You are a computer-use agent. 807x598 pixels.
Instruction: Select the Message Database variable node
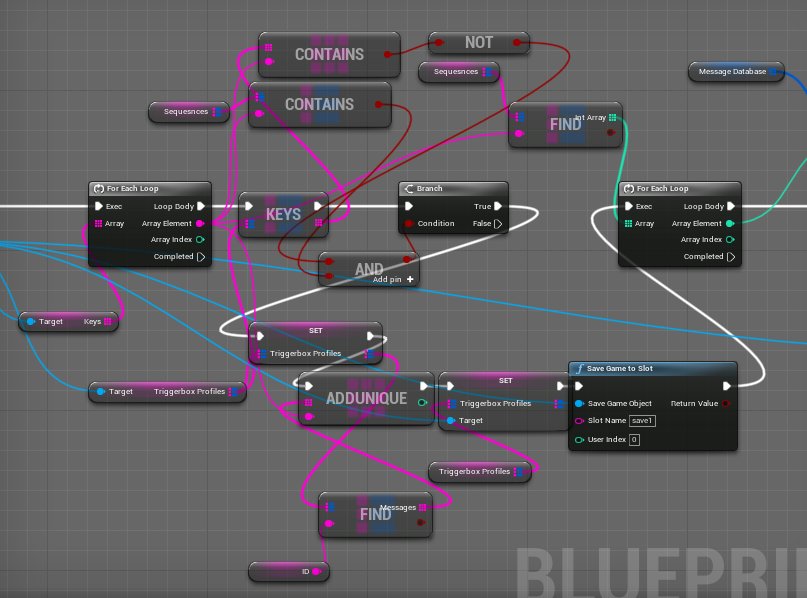click(x=736, y=72)
